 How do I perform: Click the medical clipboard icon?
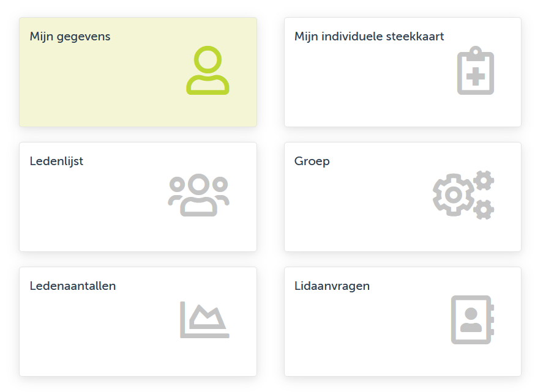point(475,71)
